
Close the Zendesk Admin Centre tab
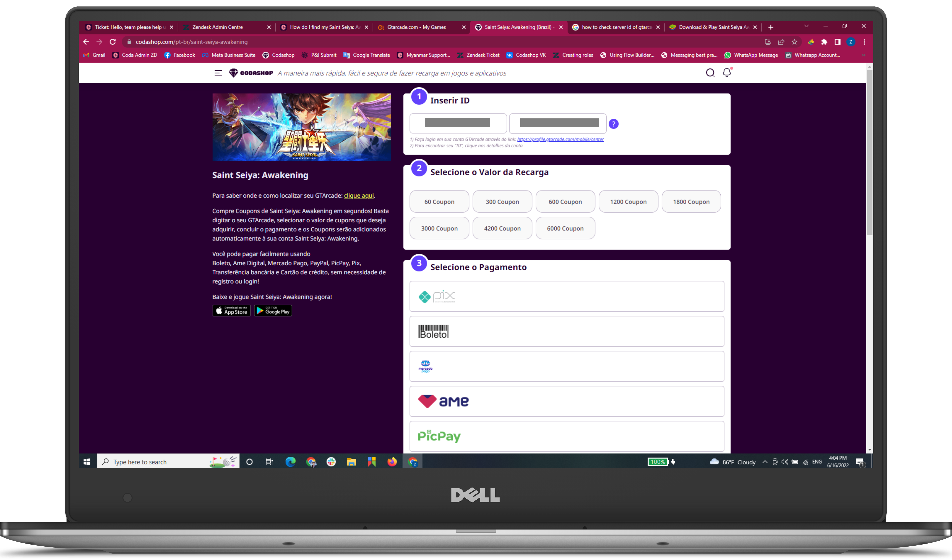[269, 27]
